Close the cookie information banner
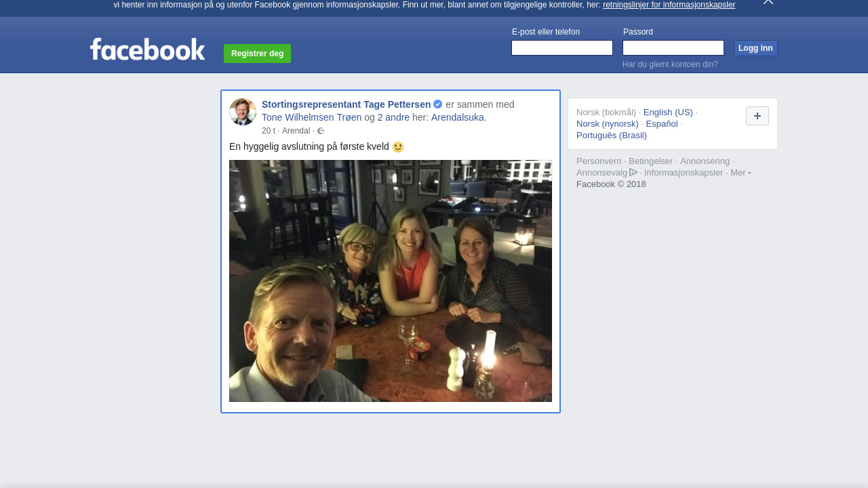 [x=768, y=2]
